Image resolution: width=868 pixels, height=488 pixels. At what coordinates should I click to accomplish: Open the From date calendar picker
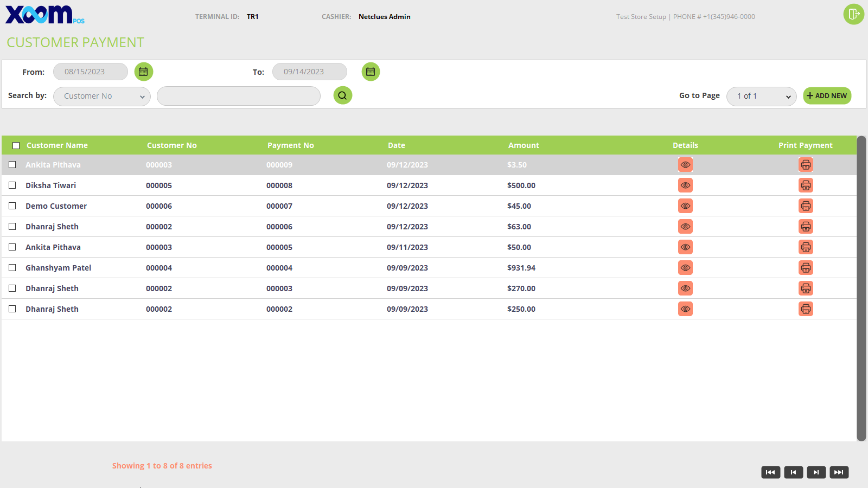[144, 72]
